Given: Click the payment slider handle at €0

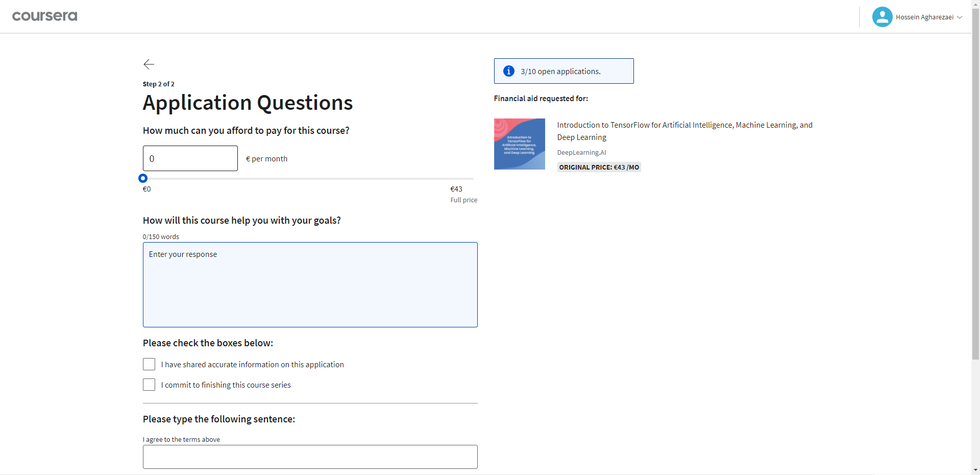Looking at the screenshot, I should point(143,178).
